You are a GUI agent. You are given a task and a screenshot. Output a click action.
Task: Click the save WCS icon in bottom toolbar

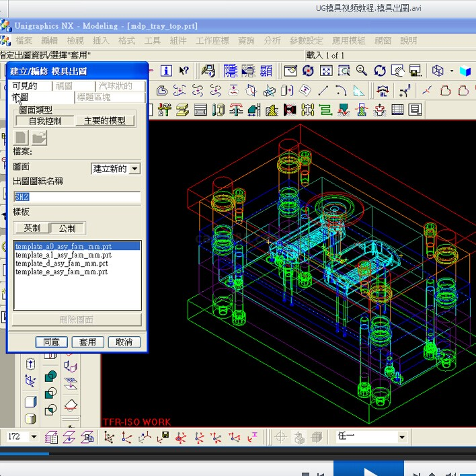[x=164, y=437]
